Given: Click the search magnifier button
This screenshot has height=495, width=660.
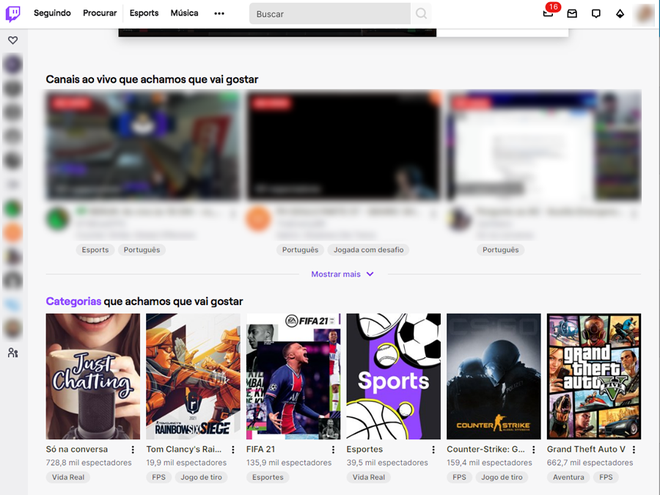Looking at the screenshot, I should tap(421, 14).
